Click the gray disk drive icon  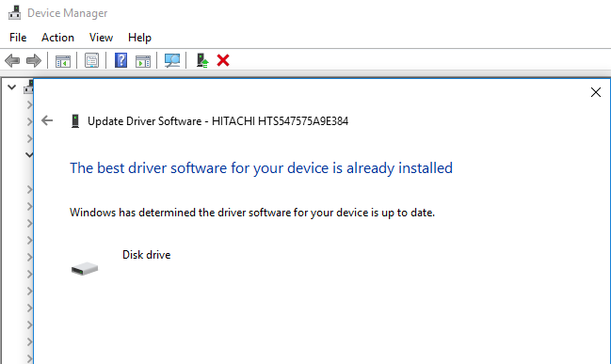[85, 269]
